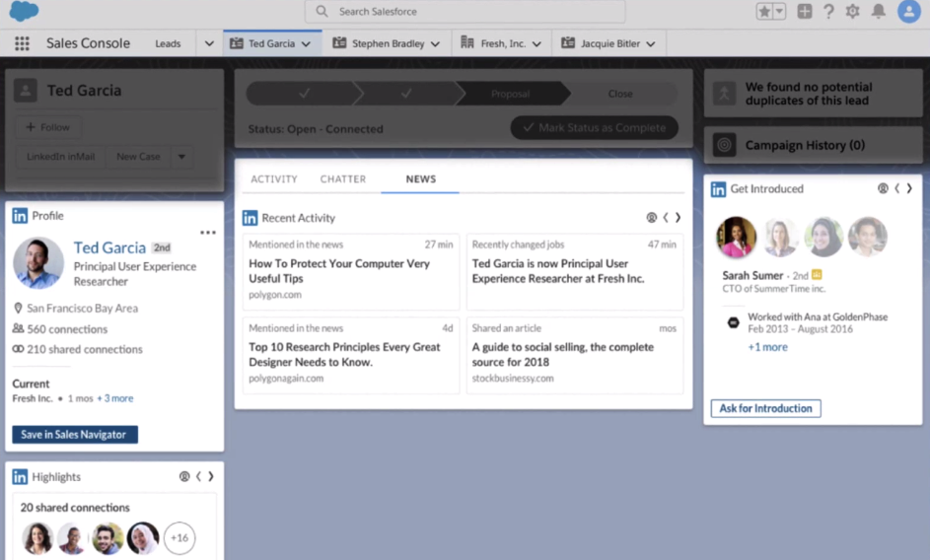Go to next Highlights page
The height and width of the screenshot is (560, 930).
(210, 476)
